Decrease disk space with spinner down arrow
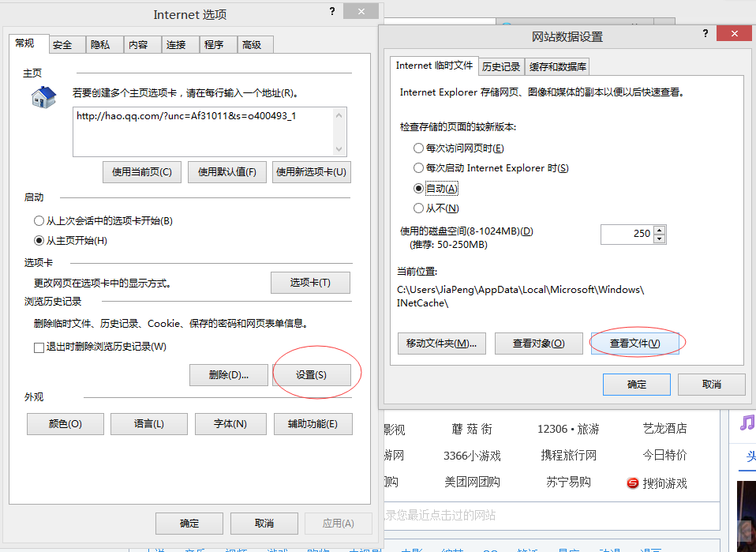Screen dimensions: 756x552 (660, 238)
